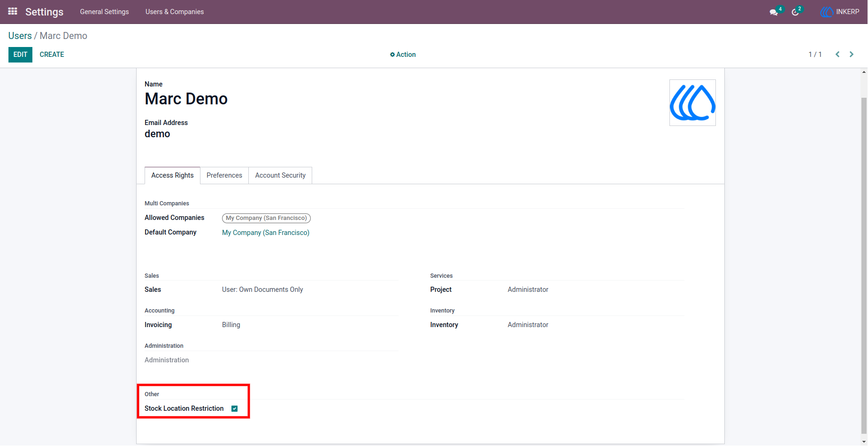Screen dimensions: 868x446
Task: Click the Settings app title
Action: [44, 12]
